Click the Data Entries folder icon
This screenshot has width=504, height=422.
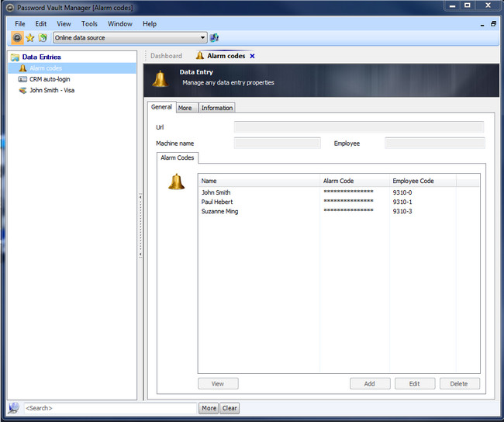(x=15, y=57)
